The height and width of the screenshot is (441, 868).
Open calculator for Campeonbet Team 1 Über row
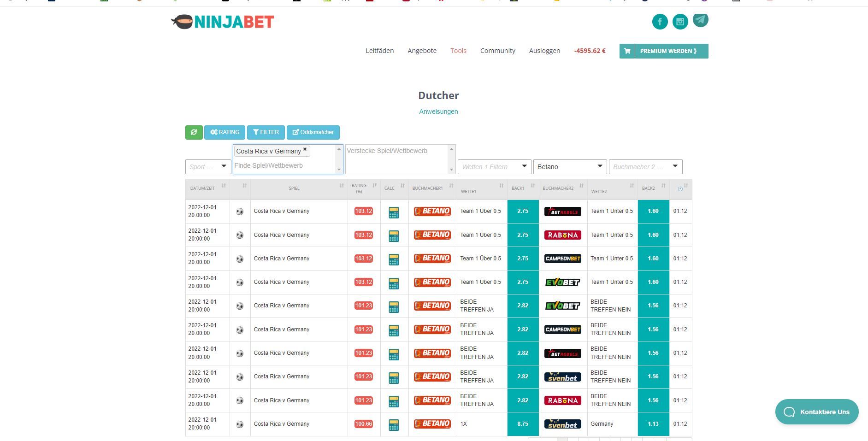coord(394,259)
